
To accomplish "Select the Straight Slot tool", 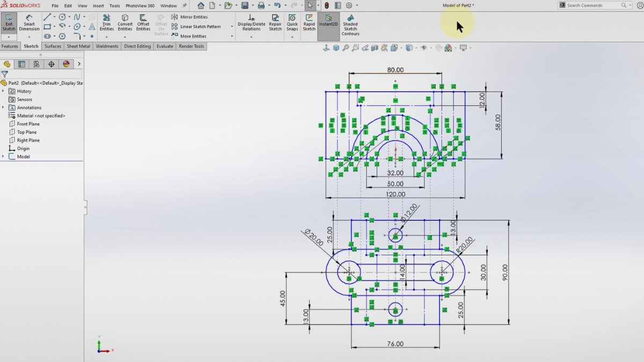I will [47, 36].
